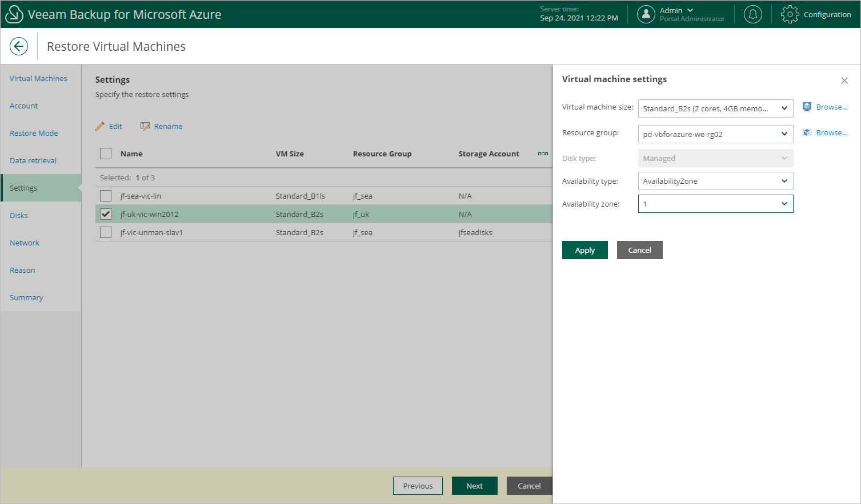Screen dimensions: 861x504
Task: Click the disabled Disk type dropdown
Action: 715,158
